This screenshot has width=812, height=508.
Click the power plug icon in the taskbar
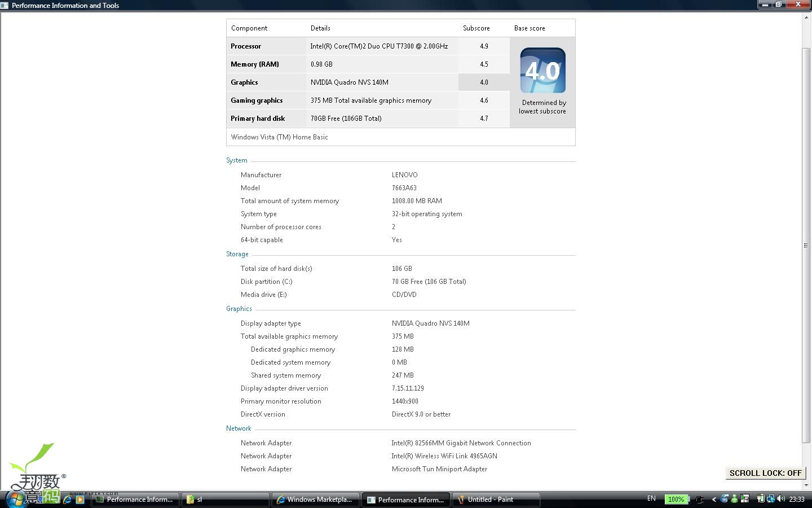tap(700, 500)
